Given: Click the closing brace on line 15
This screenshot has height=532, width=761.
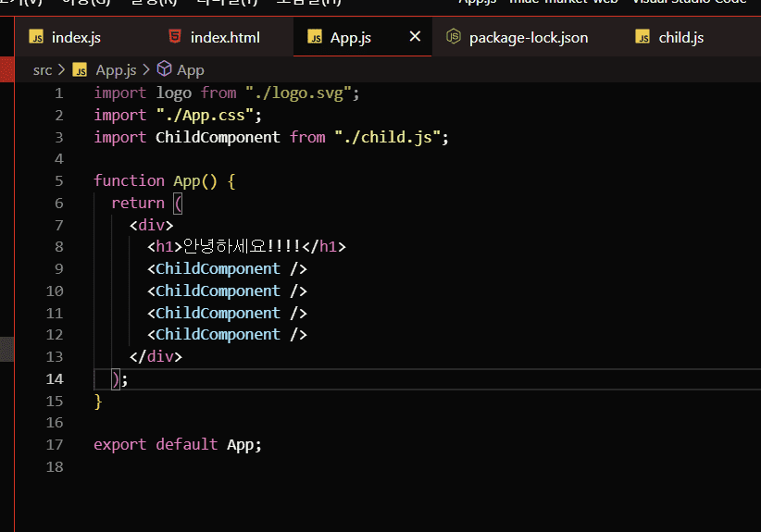Looking at the screenshot, I should 98,402.
